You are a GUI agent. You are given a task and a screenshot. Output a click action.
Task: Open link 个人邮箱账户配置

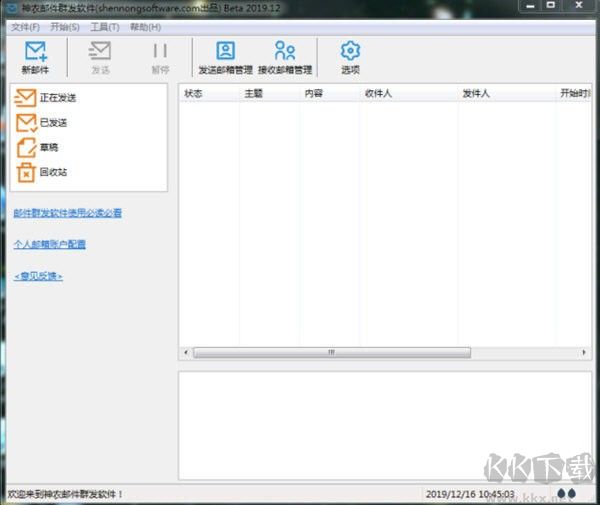tap(50, 244)
